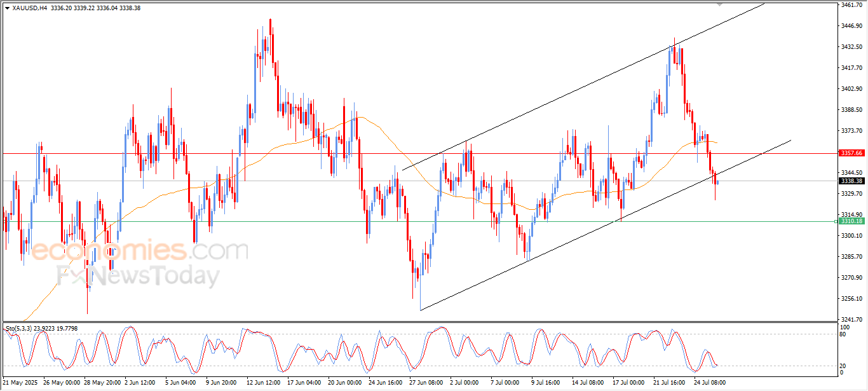Image resolution: width=868 pixels, height=391 pixels.
Task: Click the 7 Jul 00:00 time label
Action: (x=505, y=383)
